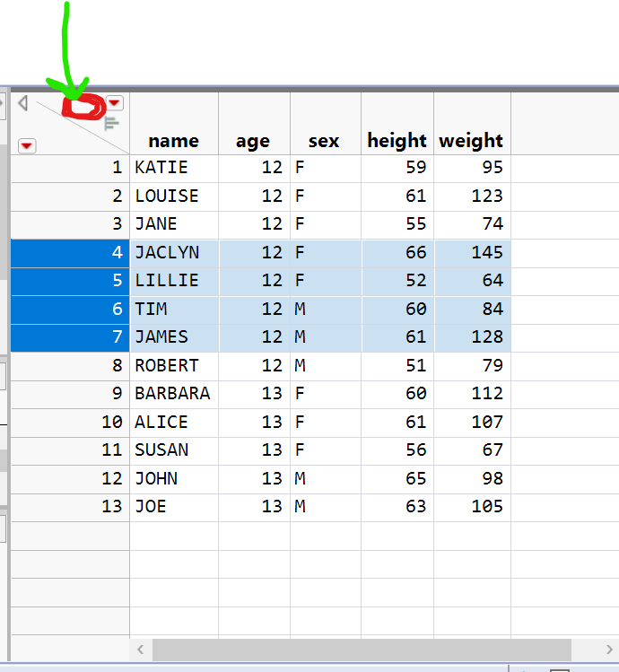619x672 pixels.
Task: Click weight value 107 in ALICE row
Action: click(487, 423)
